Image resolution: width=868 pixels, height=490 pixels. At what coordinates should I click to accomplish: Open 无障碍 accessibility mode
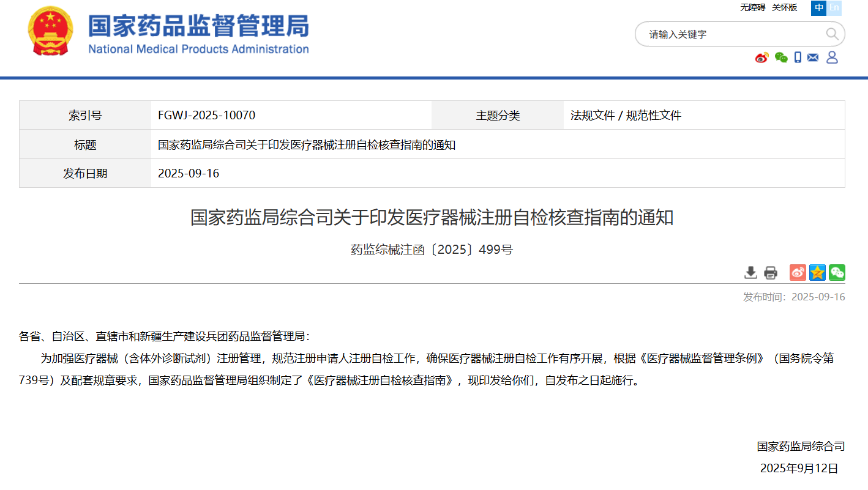(x=752, y=8)
